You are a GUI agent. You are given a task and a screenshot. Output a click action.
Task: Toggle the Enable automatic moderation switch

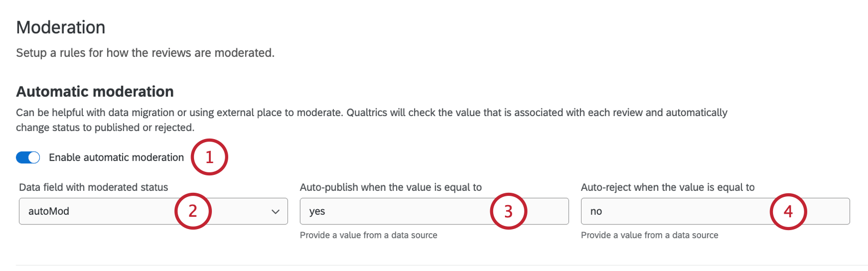[x=28, y=157]
